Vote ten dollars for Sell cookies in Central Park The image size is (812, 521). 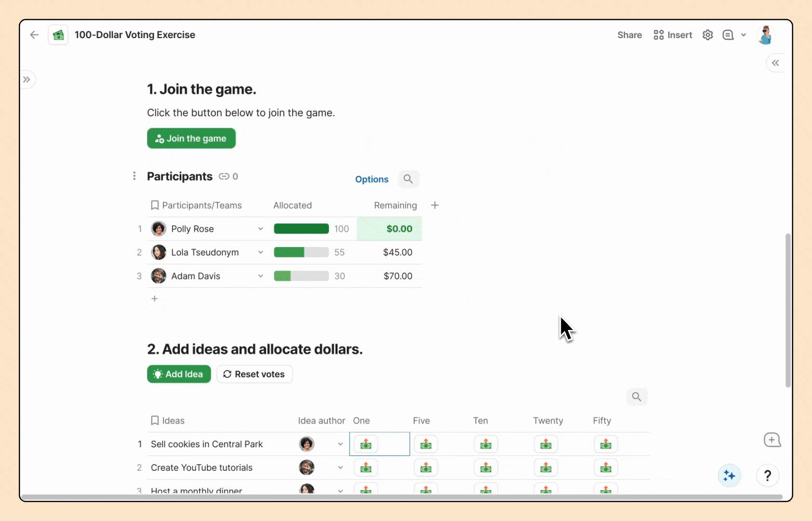pos(486,444)
